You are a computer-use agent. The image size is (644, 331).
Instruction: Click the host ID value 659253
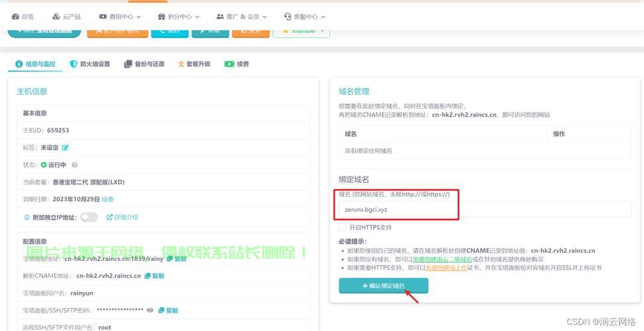[x=58, y=130]
